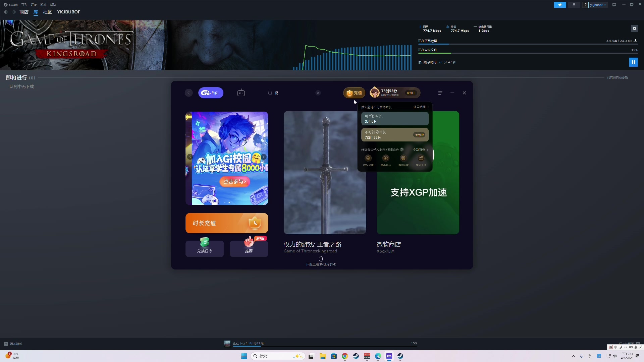Click microphone tray icon
Viewport: 644px width, 362px height.
(x=582, y=356)
